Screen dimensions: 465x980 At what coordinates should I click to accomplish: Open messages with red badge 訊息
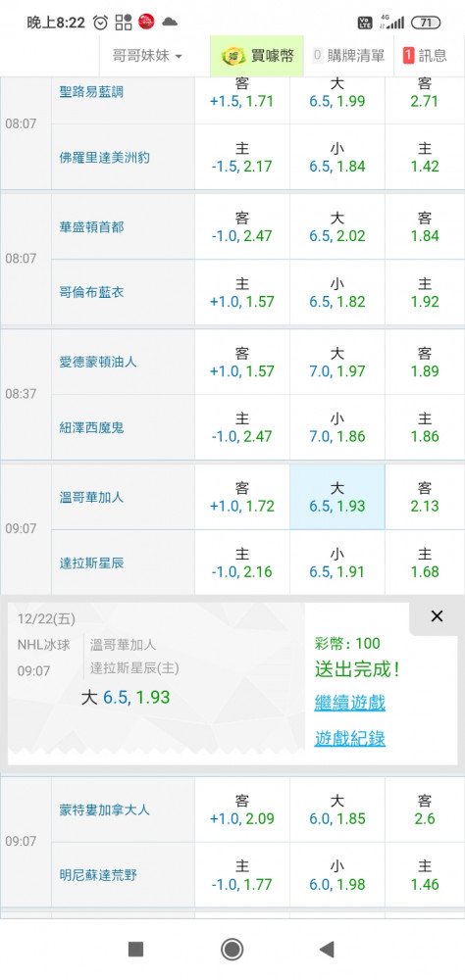pyautogui.click(x=425, y=56)
